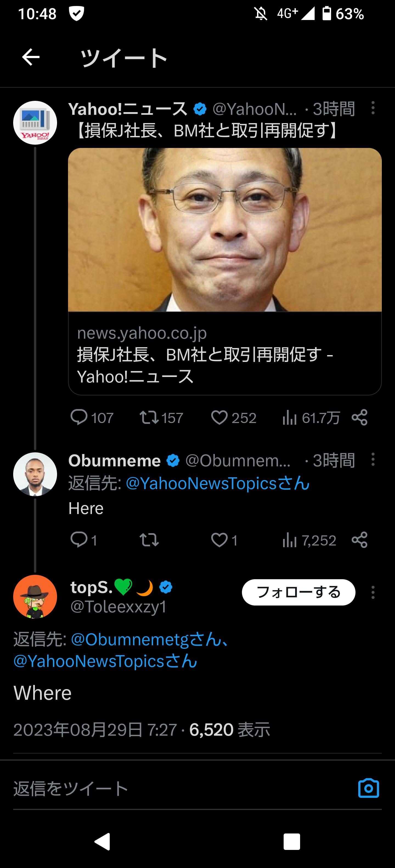Attach a photo using the camera icon

pos(368,789)
